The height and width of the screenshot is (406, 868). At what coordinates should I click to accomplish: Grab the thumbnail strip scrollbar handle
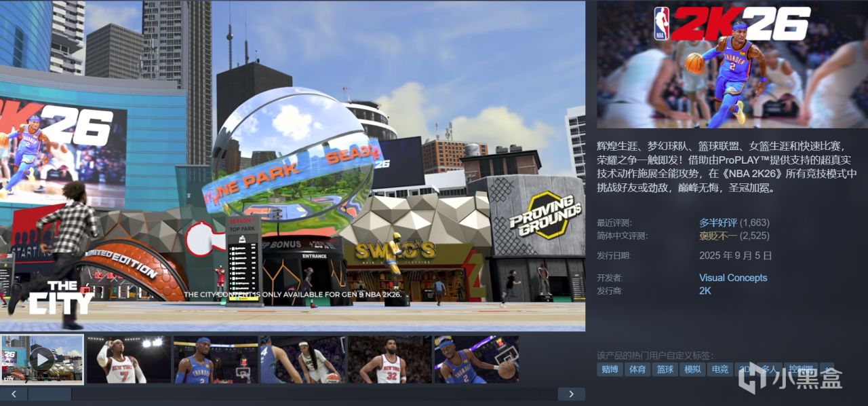(x=50, y=394)
